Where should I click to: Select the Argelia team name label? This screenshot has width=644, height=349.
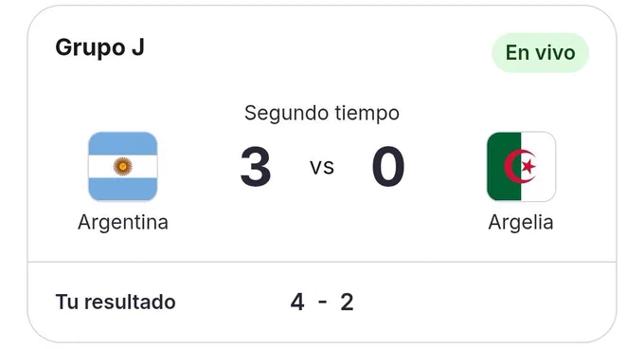point(521,222)
